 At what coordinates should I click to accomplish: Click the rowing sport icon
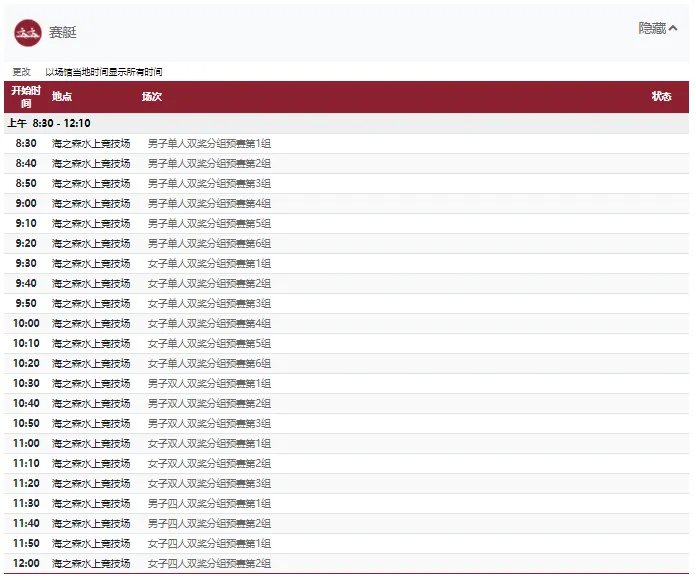[x=28, y=32]
